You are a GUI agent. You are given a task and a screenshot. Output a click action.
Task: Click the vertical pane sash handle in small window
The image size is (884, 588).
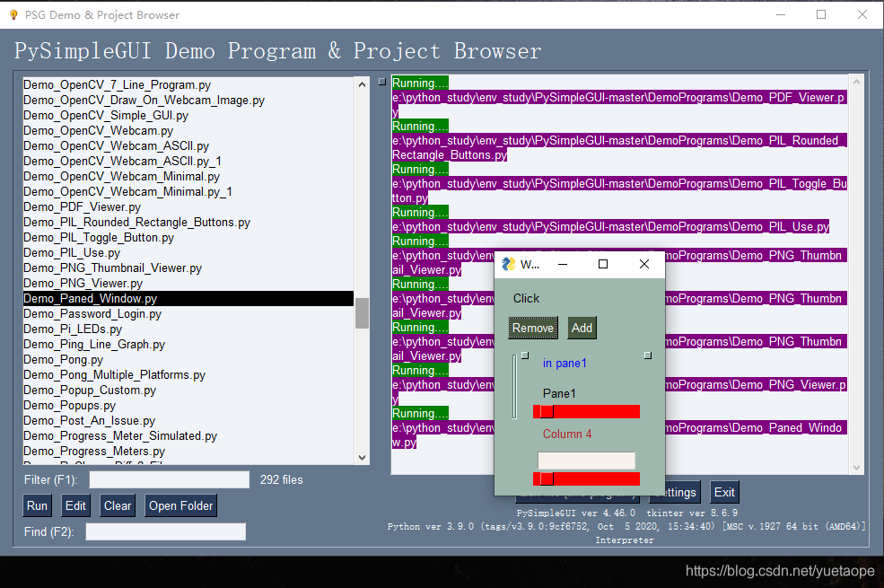514,386
